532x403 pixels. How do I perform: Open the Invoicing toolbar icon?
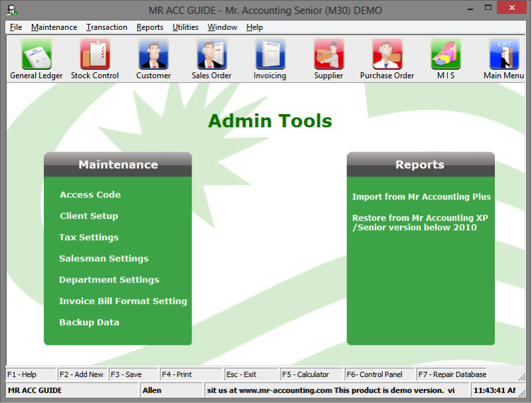coord(270,54)
